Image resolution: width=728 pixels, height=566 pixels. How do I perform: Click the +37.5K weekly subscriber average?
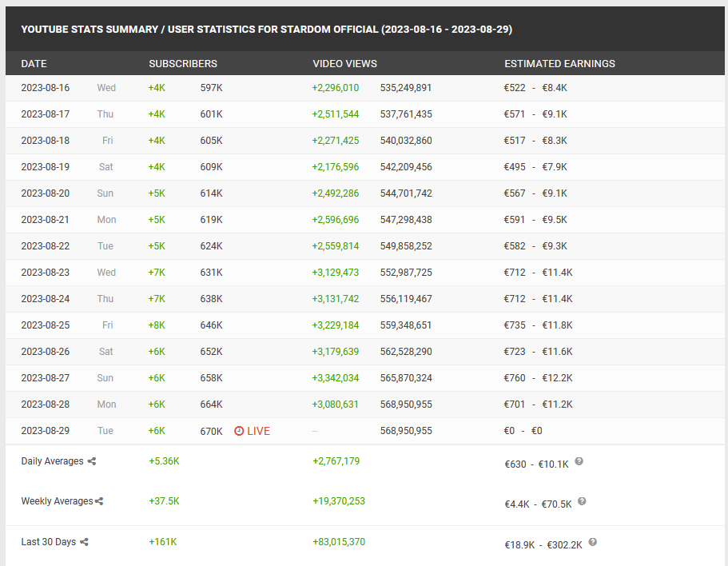click(164, 501)
